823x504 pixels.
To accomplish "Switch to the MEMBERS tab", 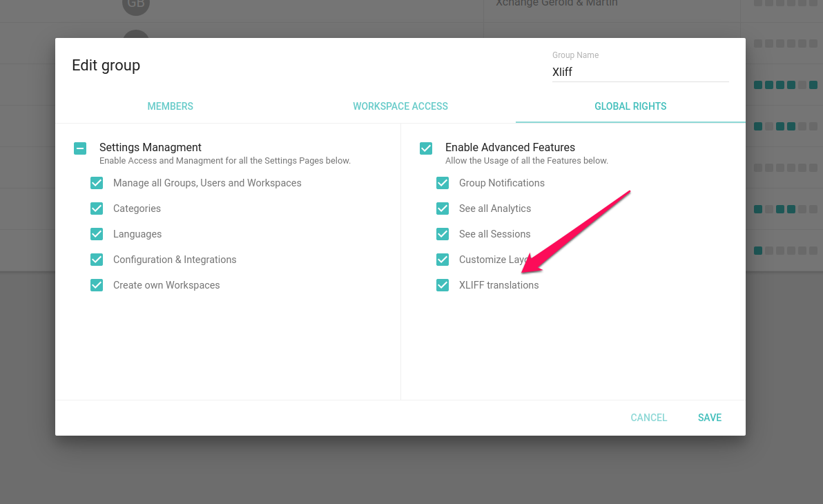I will 170,106.
